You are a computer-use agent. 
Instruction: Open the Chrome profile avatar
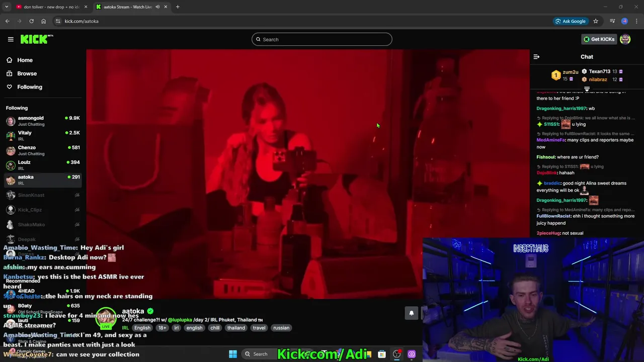click(624, 21)
